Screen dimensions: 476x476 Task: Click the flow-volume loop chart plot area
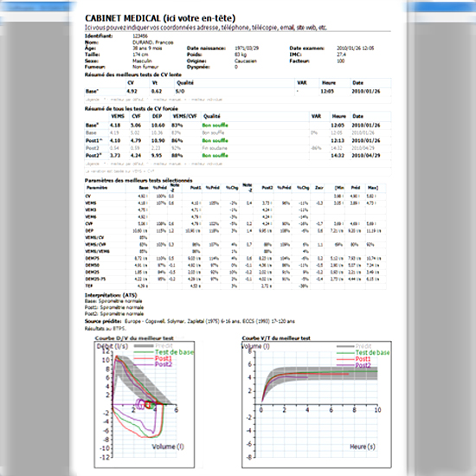145,404
